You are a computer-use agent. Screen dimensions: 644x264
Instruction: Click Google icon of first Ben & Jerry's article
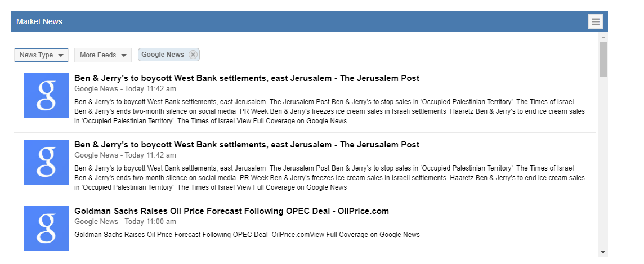tap(46, 96)
